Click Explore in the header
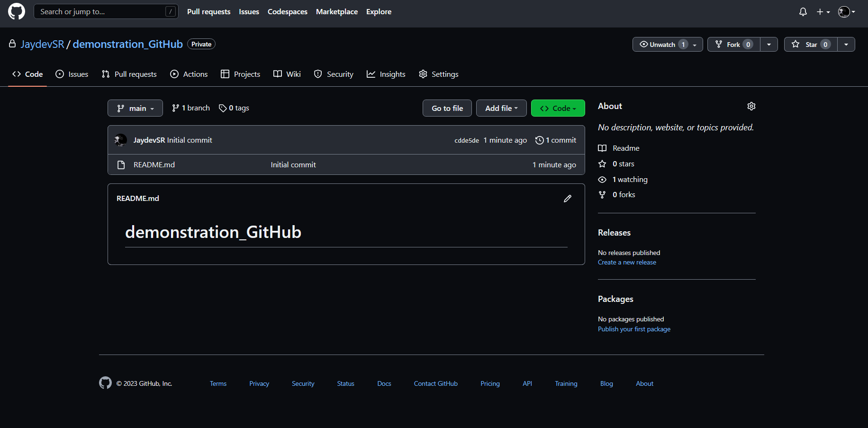Image resolution: width=868 pixels, height=428 pixels. click(x=379, y=11)
